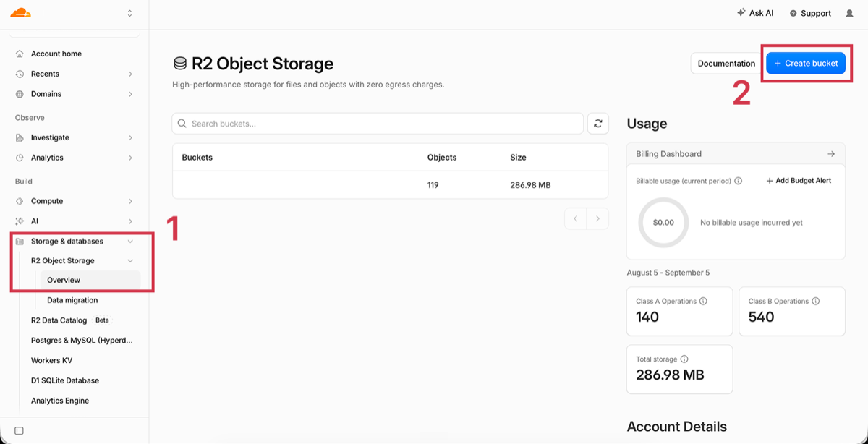This screenshot has height=444, width=868.
Task: Click the Cloudflare logo
Action: tap(20, 13)
